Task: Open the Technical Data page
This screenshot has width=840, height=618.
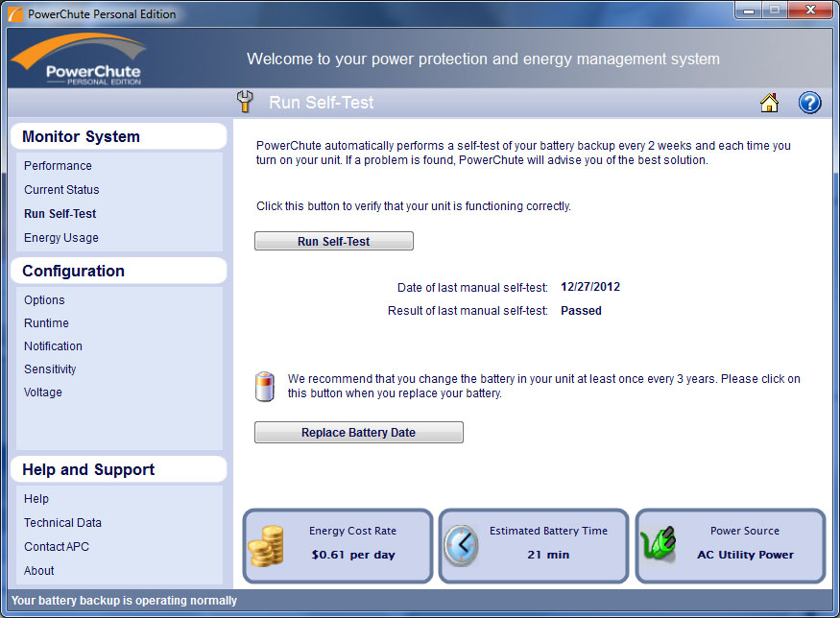Action: tap(62, 523)
